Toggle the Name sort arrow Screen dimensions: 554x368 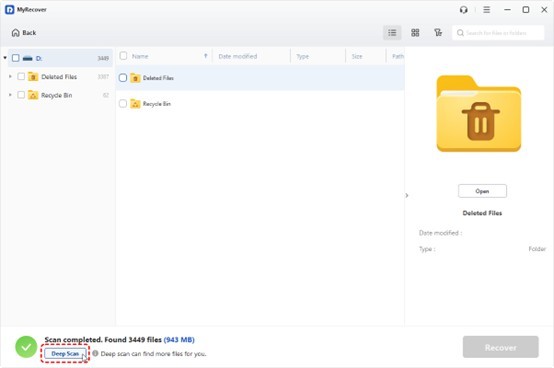[206, 56]
